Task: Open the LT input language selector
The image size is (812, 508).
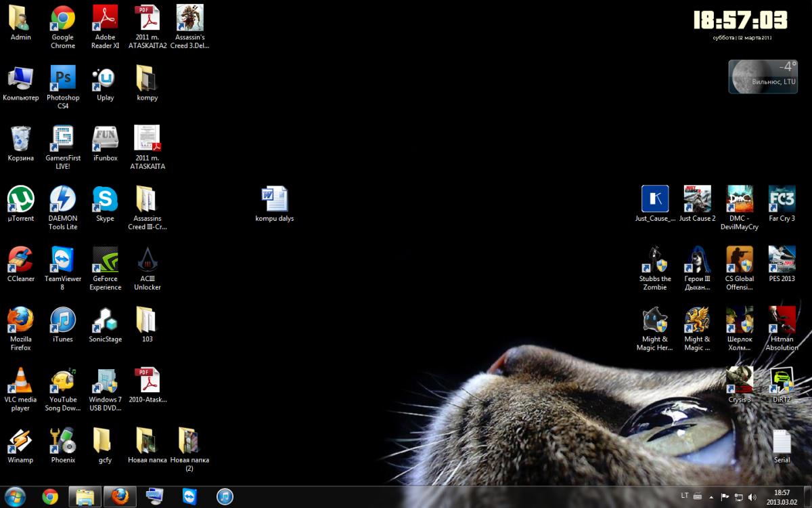Action: coord(685,496)
